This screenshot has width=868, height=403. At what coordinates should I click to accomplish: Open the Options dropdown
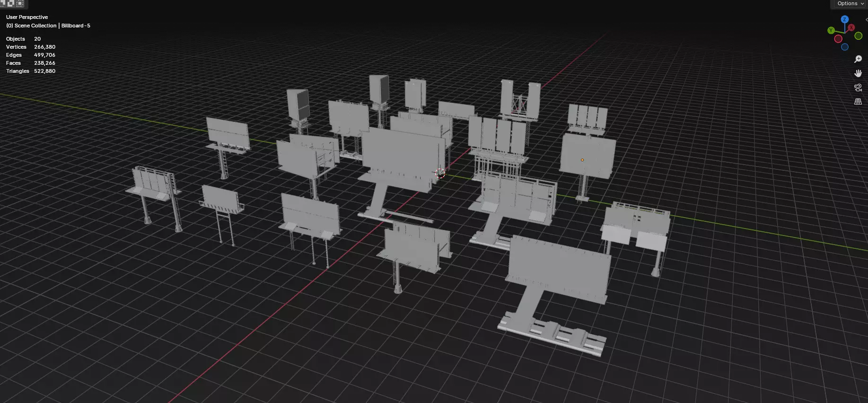[x=850, y=4]
